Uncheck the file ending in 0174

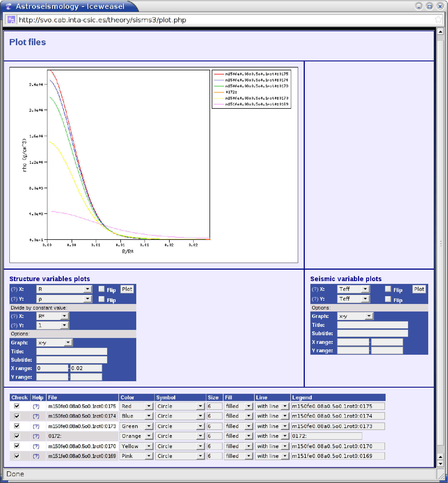tap(17, 416)
